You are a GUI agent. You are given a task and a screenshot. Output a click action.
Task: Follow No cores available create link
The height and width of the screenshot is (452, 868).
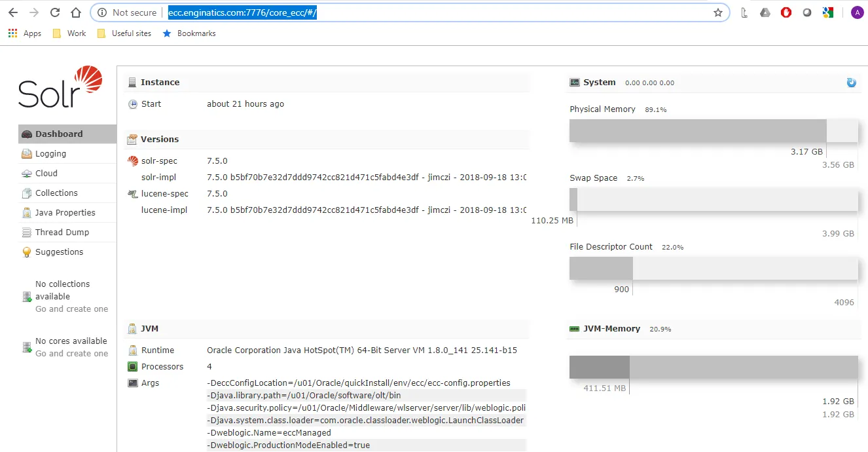(x=71, y=353)
